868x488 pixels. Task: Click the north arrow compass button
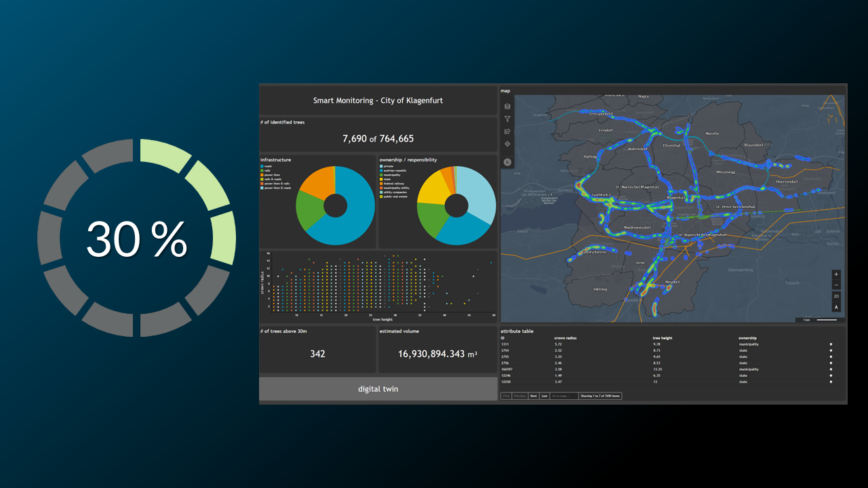coord(836,307)
